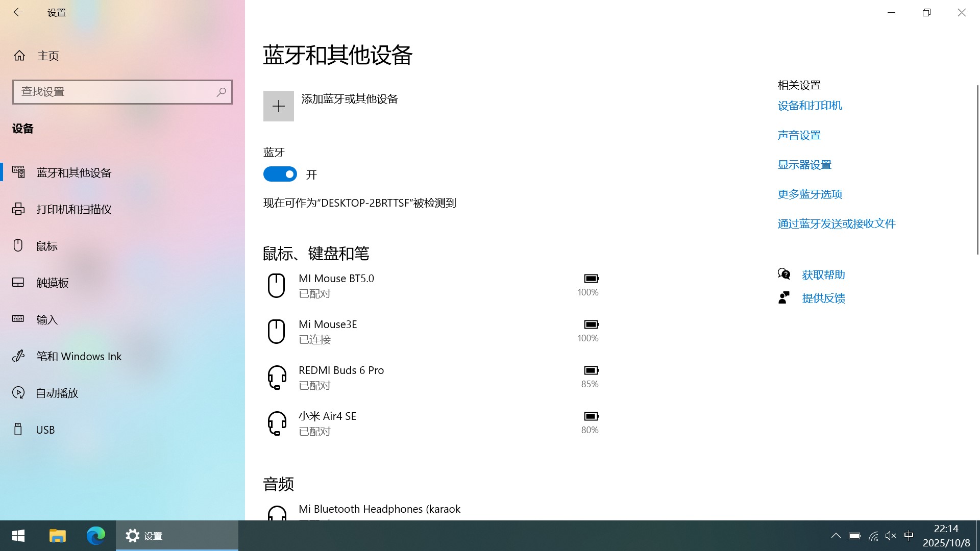Turn off the Bluetooth toggle switch
The width and height of the screenshot is (980, 551).
click(x=280, y=174)
